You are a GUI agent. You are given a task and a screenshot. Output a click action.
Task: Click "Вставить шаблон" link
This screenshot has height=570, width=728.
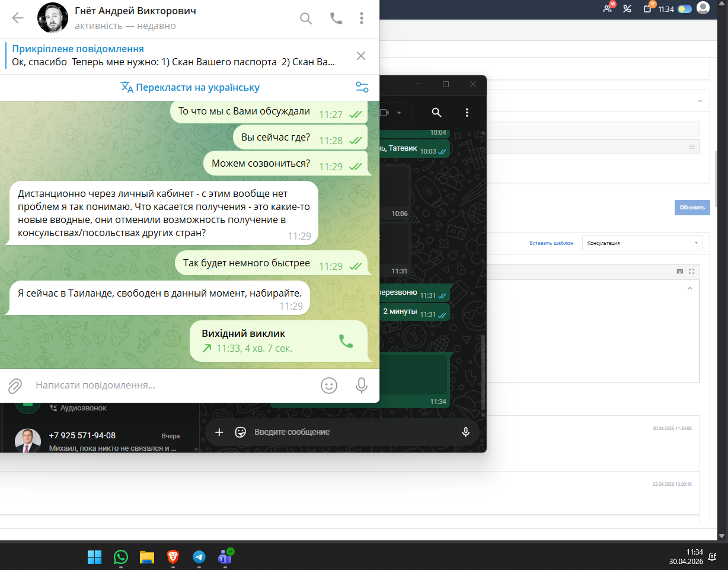click(551, 243)
